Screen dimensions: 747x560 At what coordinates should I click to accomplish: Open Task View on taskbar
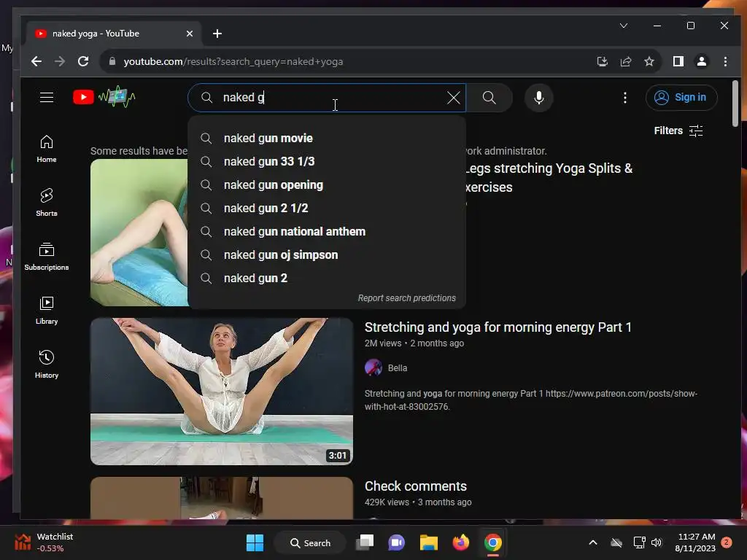(365, 542)
